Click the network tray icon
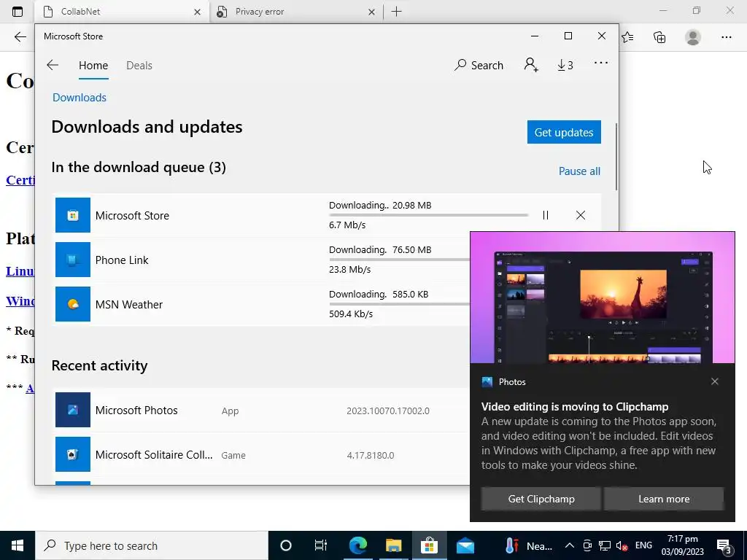747x560 pixels. [x=605, y=545]
